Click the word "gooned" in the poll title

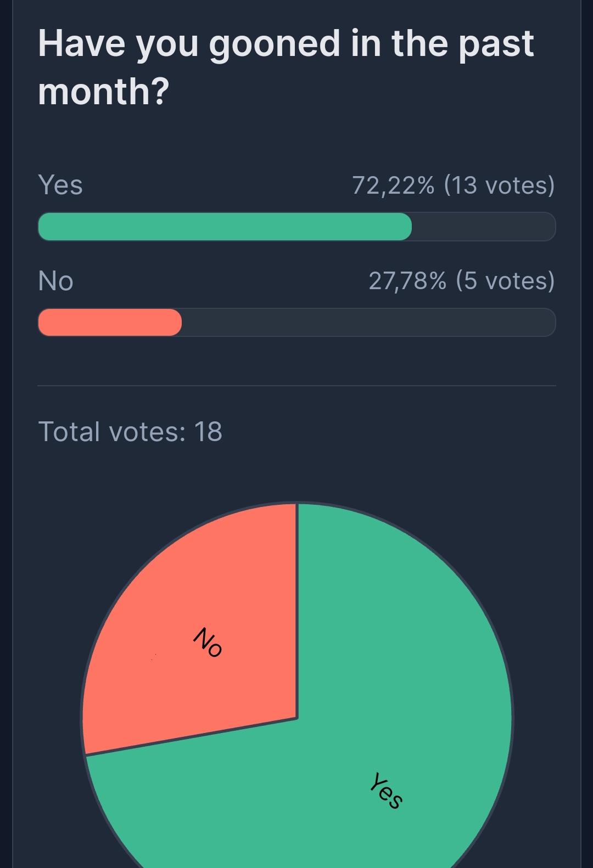pos(275,44)
